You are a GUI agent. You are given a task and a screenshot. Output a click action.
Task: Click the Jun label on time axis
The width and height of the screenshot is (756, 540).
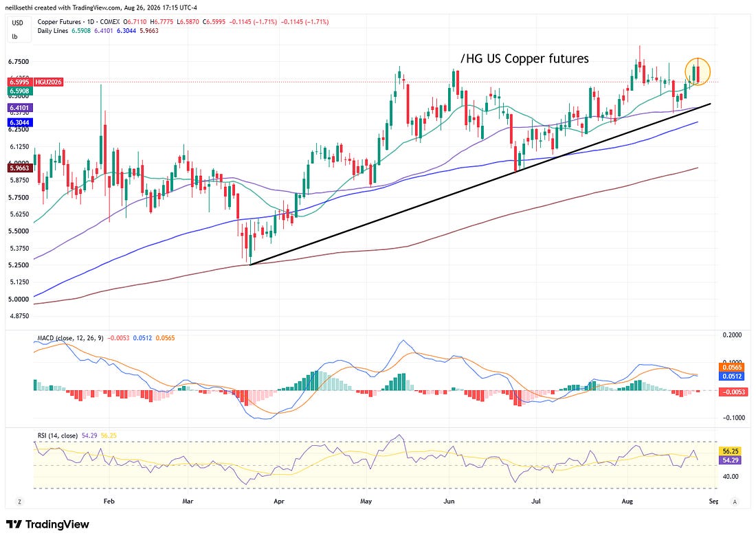pyautogui.click(x=449, y=502)
